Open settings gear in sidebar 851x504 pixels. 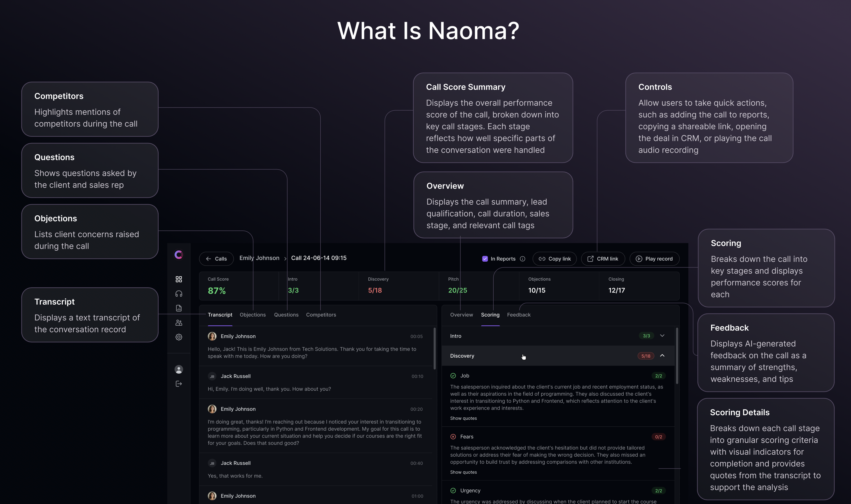coord(179,337)
